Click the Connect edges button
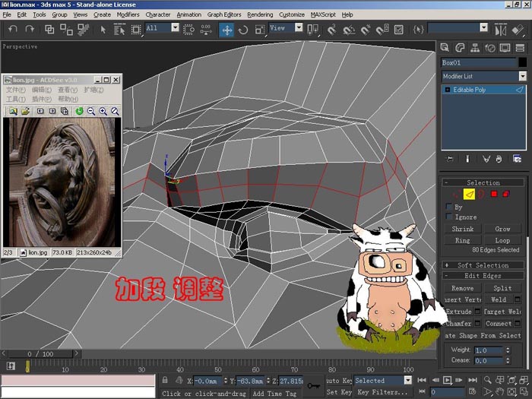532x399 pixels. [x=498, y=323]
